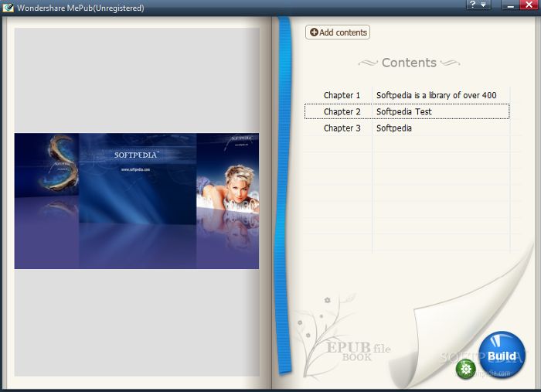Click the MePub app icon in title bar
The image size is (541, 392).
[8, 8]
